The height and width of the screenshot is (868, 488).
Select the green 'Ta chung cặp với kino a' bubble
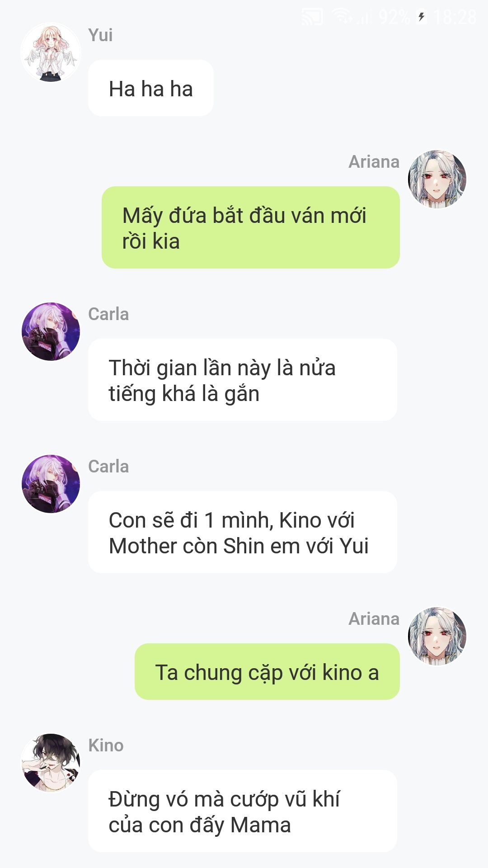[x=267, y=672]
